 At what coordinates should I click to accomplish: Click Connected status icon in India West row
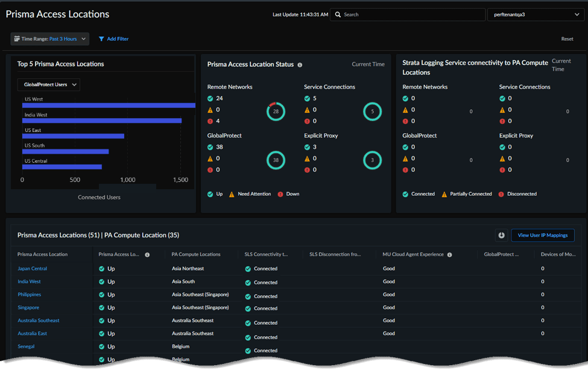pyautogui.click(x=248, y=283)
